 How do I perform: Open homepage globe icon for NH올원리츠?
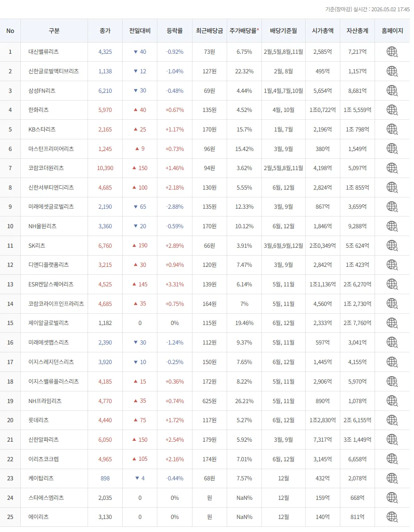[x=392, y=226]
